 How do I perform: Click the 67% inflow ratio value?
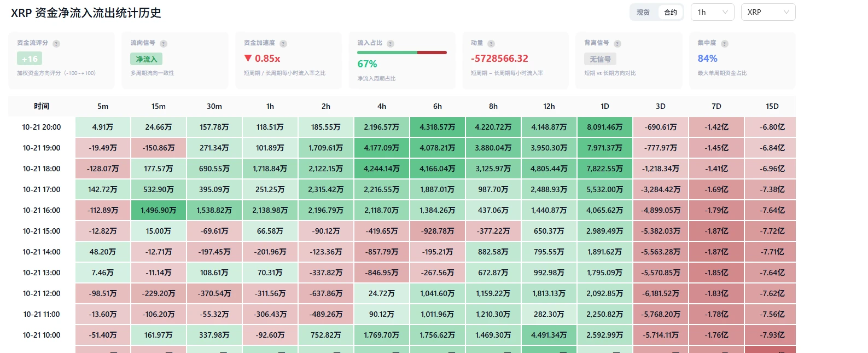point(367,64)
